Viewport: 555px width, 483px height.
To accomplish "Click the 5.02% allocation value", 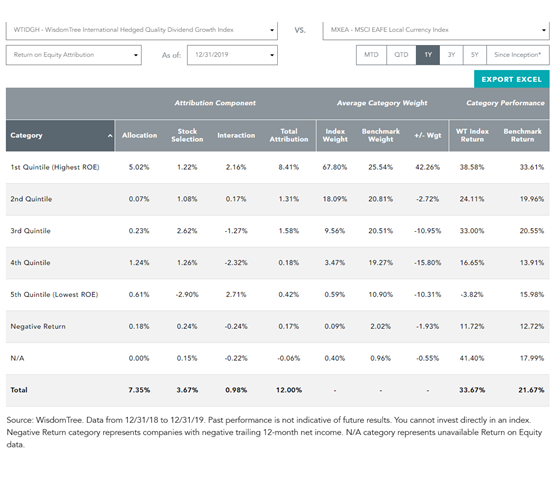I will (139, 167).
